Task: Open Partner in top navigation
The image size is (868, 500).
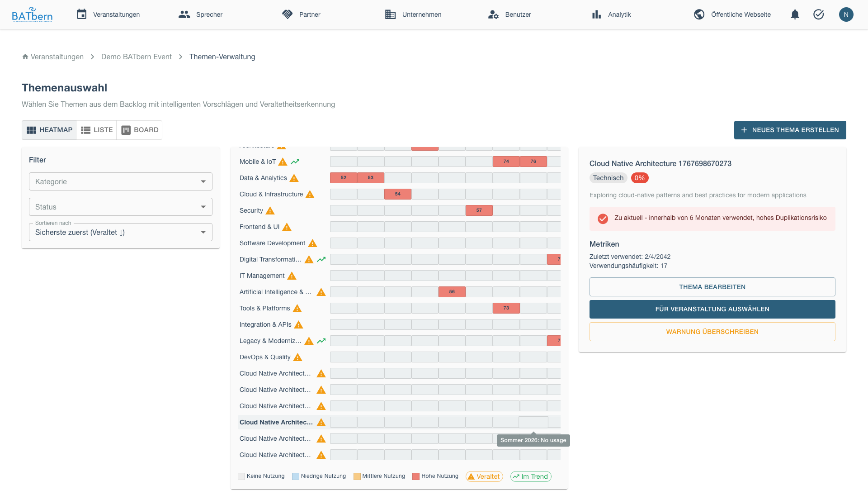Action: 301,14
